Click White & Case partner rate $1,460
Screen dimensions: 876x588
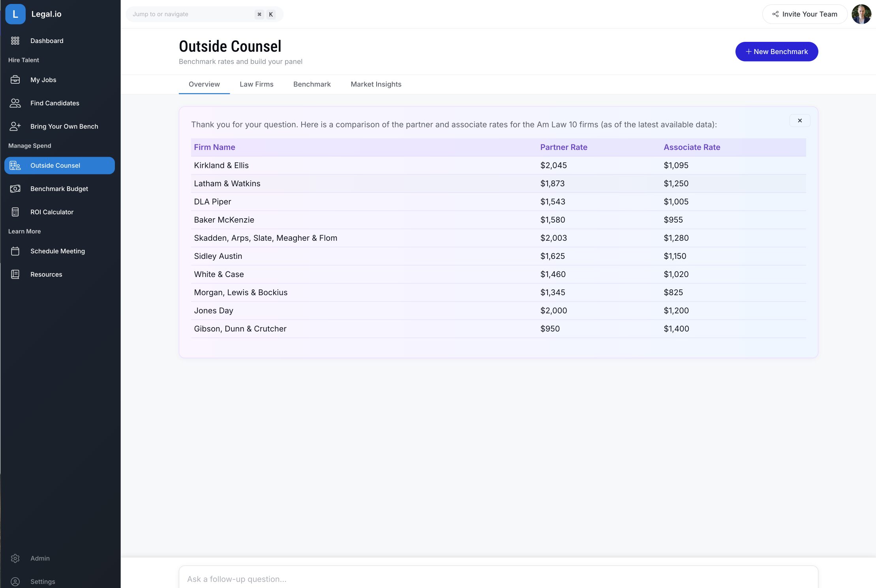[553, 274]
